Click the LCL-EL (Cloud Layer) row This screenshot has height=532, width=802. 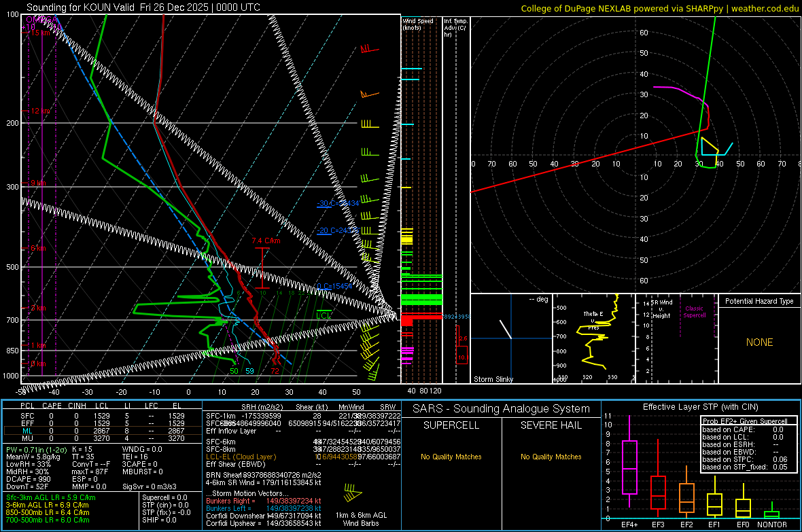pyautogui.click(x=303, y=457)
